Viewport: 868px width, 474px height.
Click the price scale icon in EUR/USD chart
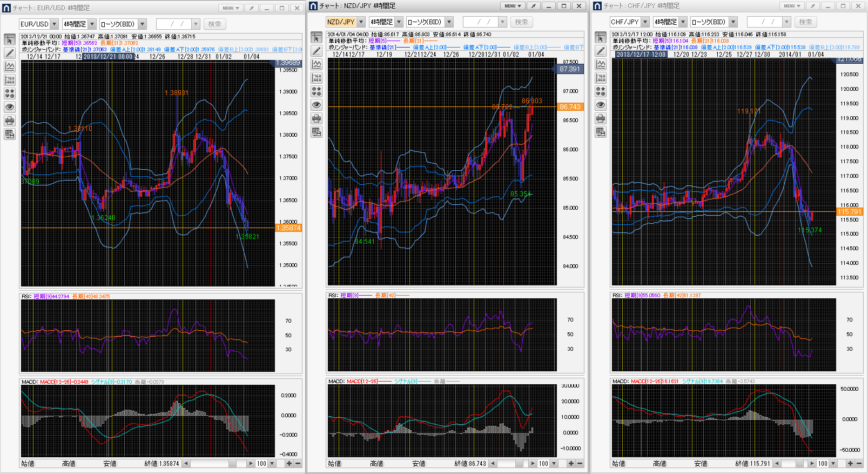[x=10, y=80]
